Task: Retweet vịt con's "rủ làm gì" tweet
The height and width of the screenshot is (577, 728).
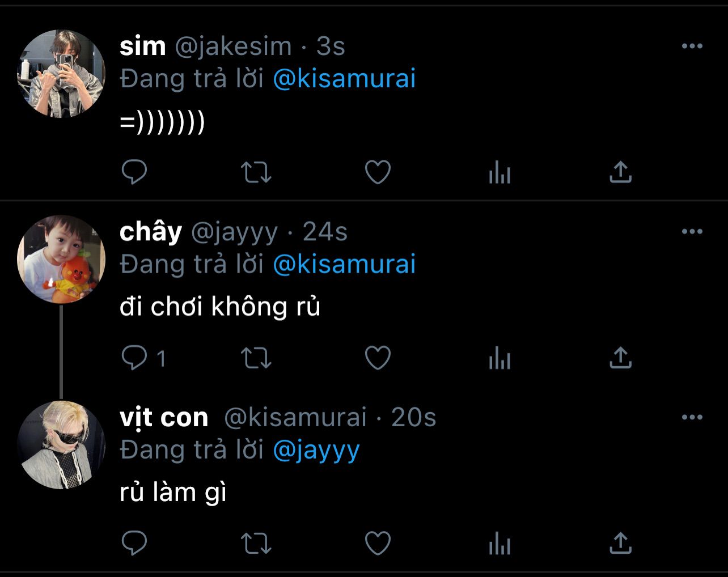Action: pos(256,544)
